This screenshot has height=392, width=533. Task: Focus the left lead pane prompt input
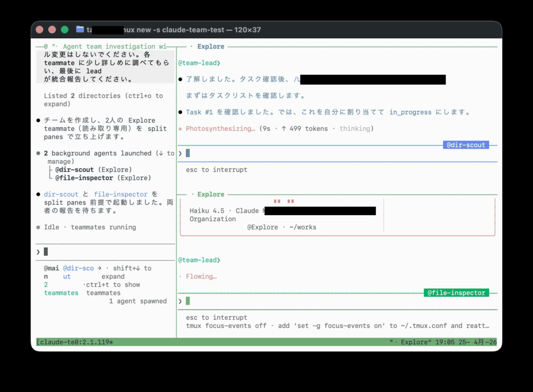[x=104, y=252]
